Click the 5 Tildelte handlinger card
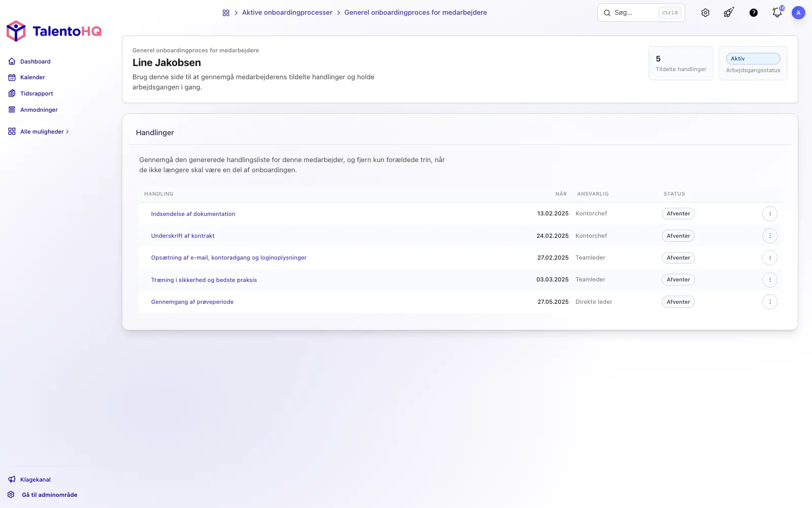The width and height of the screenshot is (812, 508). [681, 63]
